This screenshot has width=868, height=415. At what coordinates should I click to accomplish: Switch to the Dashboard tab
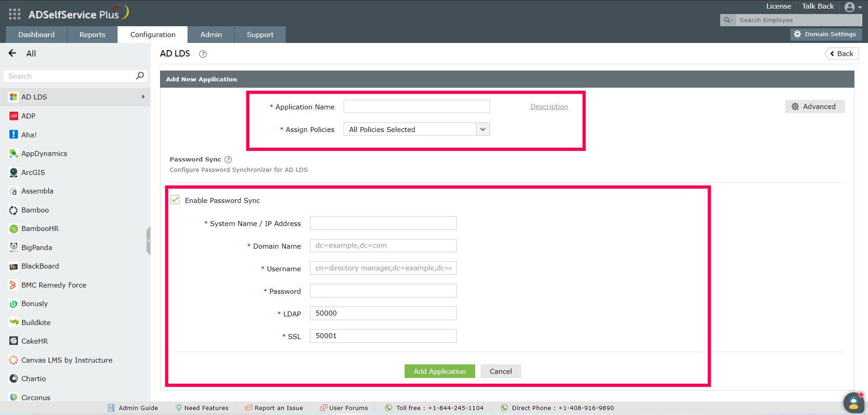(37, 35)
